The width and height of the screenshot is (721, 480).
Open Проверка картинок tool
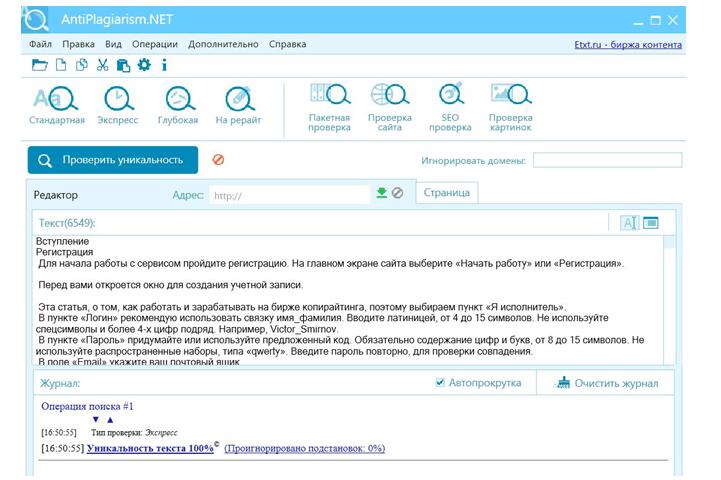[x=511, y=108]
